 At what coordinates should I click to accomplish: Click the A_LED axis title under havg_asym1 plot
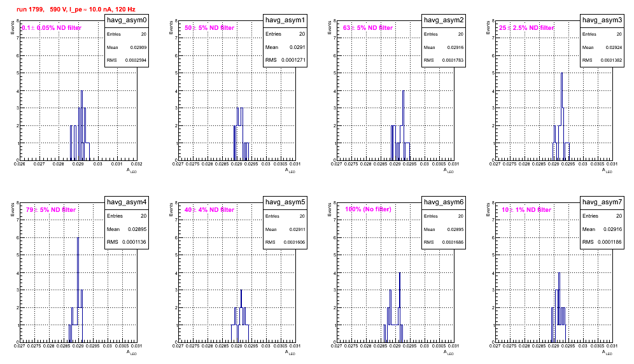(290, 171)
